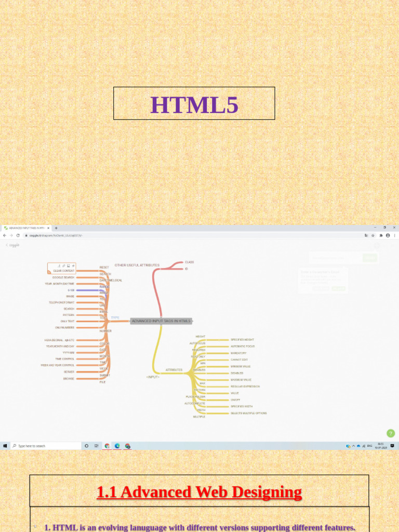Image resolution: width=399 pixels, height=532 pixels.
Task: Open Microsoft Edge from taskbar
Action: pos(117,446)
